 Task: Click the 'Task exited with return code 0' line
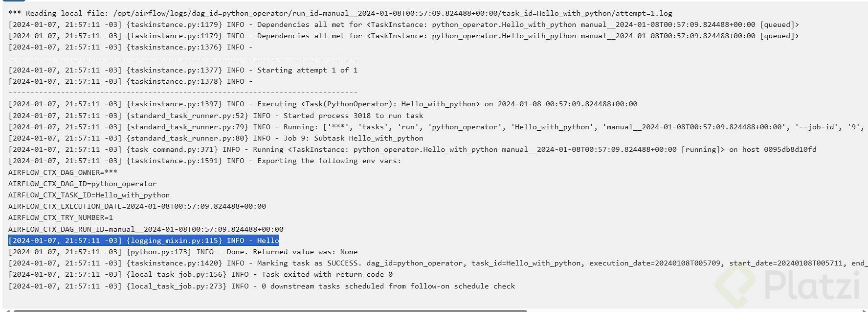click(x=200, y=274)
